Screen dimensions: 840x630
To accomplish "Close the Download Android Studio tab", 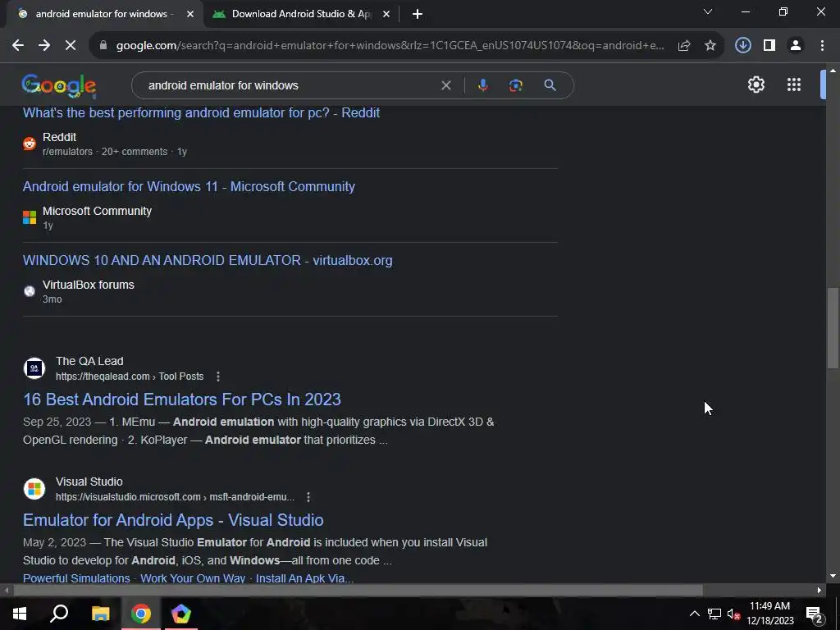I will point(386,15).
